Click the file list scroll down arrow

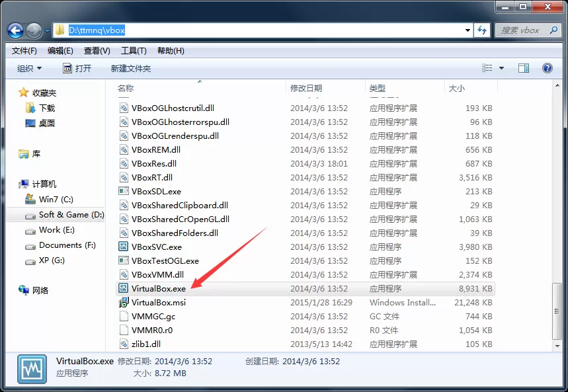point(557,346)
